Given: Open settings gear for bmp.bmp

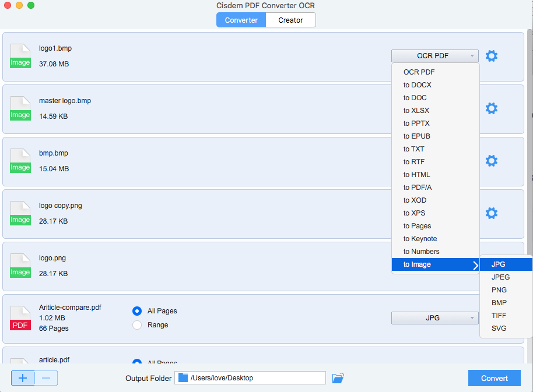Looking at the screenshot, I should pos(491,161).
